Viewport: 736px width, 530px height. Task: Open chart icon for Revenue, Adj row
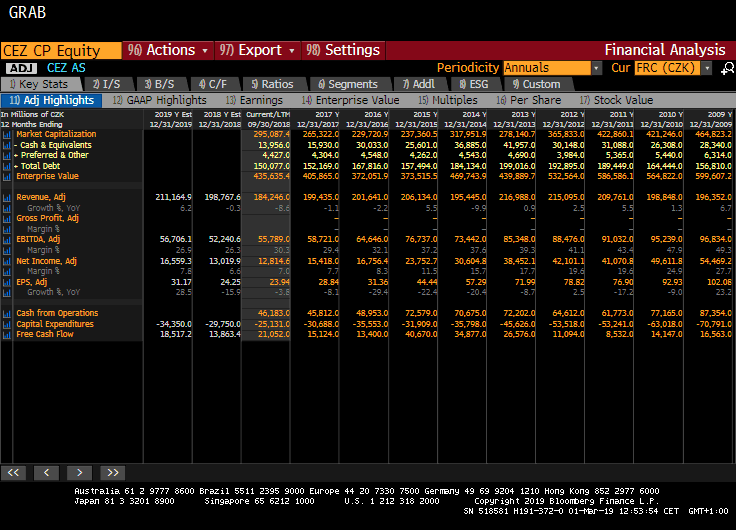coord(7,198)
